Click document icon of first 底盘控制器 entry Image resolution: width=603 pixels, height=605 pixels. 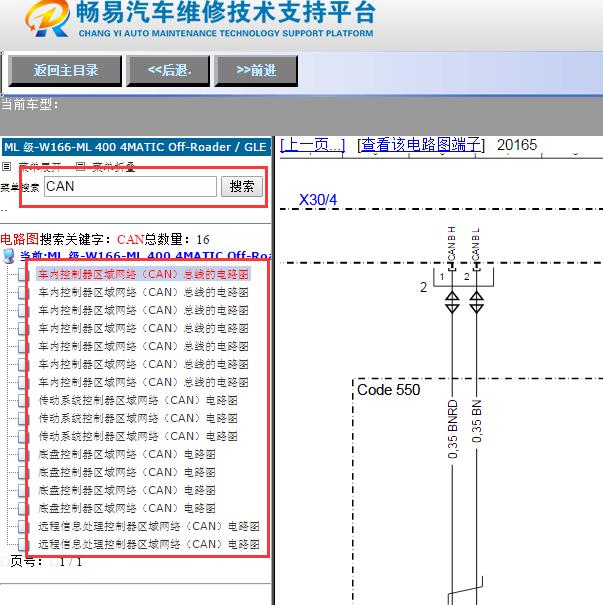pos(23,455)
